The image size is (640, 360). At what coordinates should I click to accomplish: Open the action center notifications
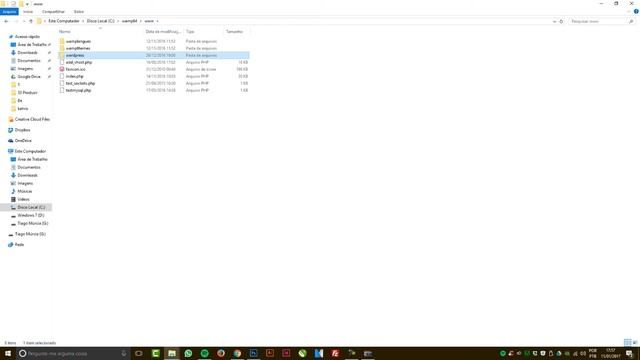[629, 353]
